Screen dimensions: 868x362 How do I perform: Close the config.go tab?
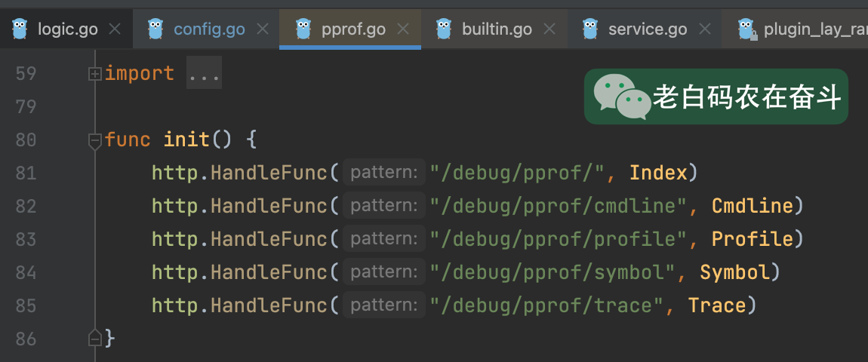(x=263, y=29)
